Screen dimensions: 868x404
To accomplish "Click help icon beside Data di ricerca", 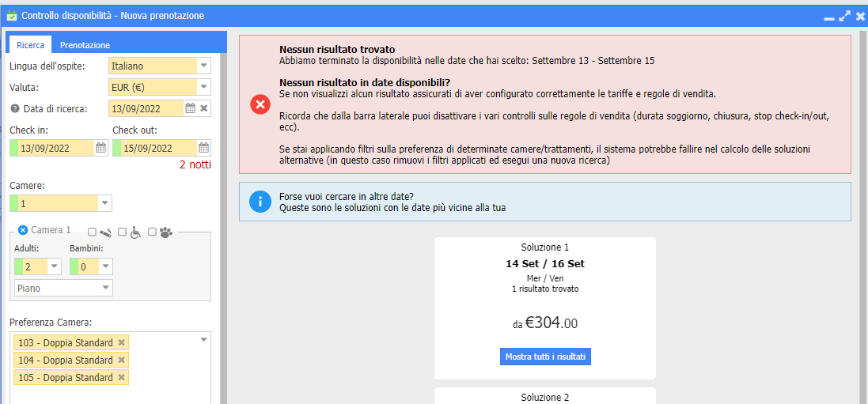I will (15, 108).
